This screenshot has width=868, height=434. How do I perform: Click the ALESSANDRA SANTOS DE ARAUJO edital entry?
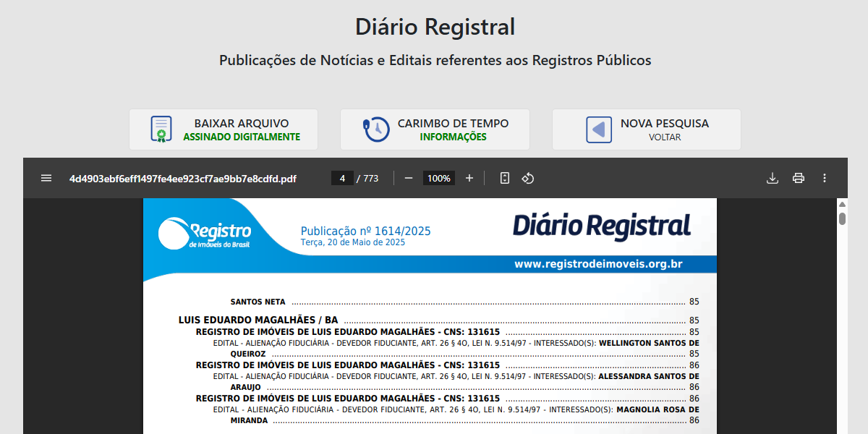[456, 382]
